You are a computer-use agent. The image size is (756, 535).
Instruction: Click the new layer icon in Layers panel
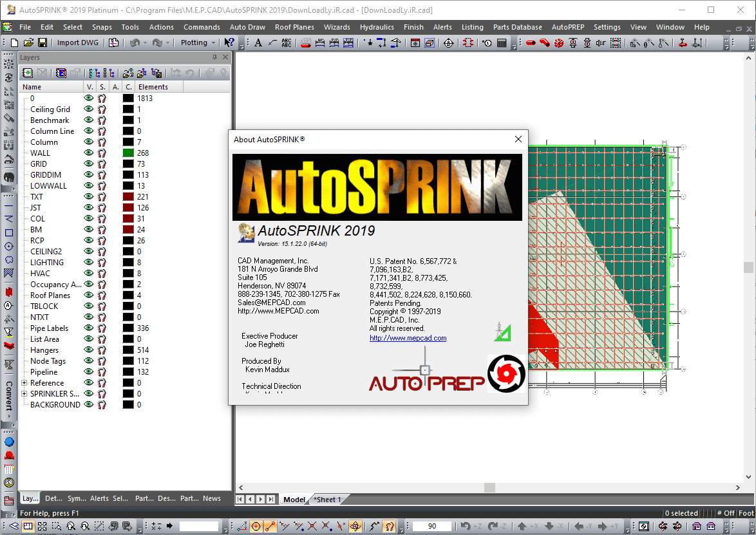(27, 73)
